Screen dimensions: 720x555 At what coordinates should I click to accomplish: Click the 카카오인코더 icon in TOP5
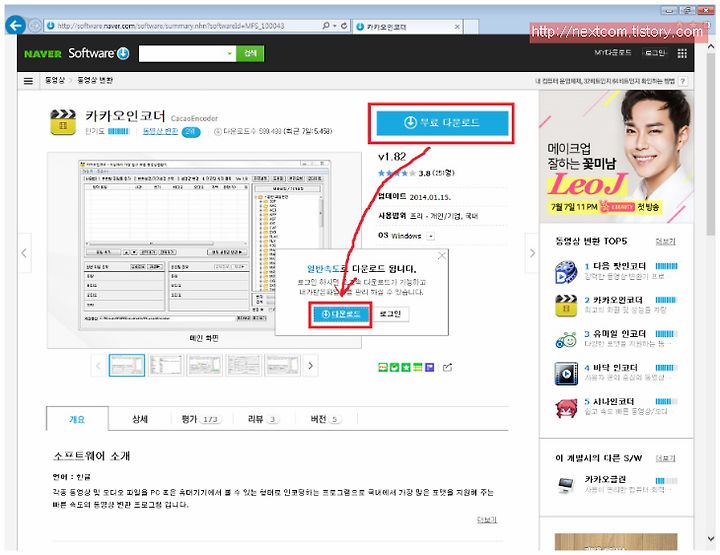point(566,306)
